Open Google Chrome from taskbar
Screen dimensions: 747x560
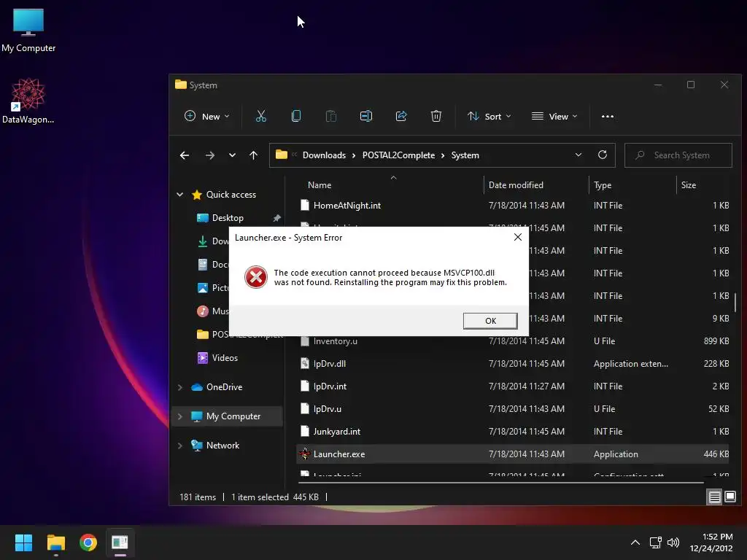point(88,542)
